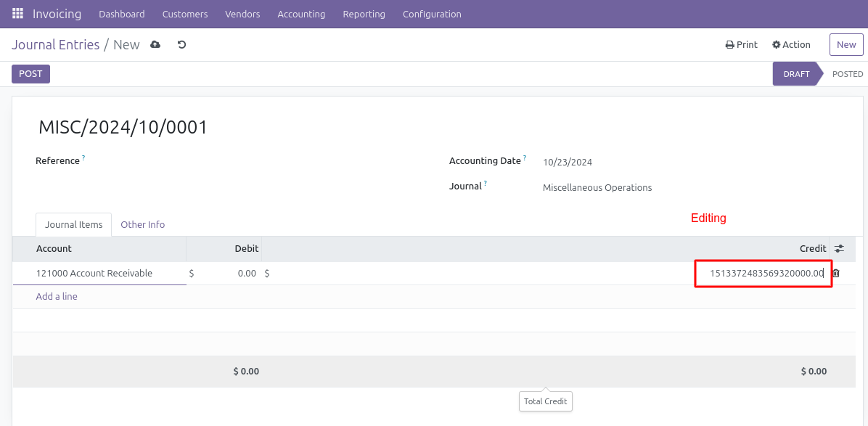Screen dimensions: 868x426
Task: Expand the Configuration menu
Action: click(432, 14)
